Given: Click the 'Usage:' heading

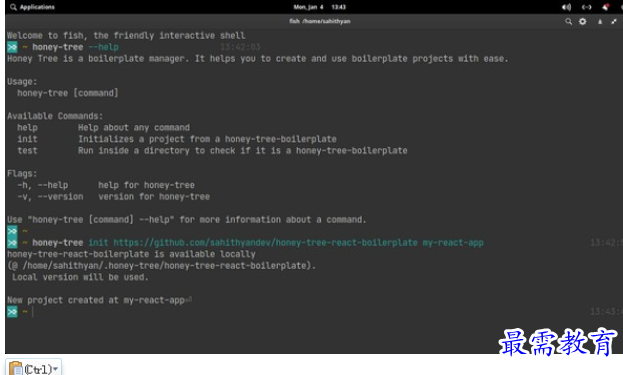Looking at the screenshot, I should tap(22, 82).
